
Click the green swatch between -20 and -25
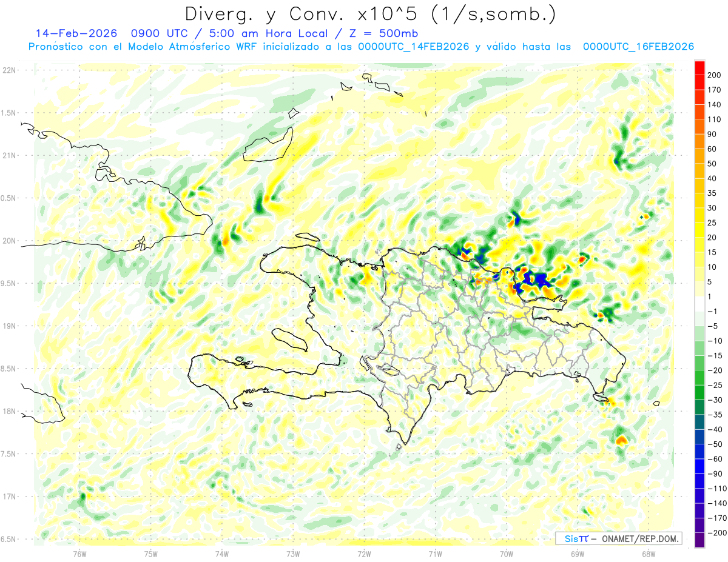(699, 378)
